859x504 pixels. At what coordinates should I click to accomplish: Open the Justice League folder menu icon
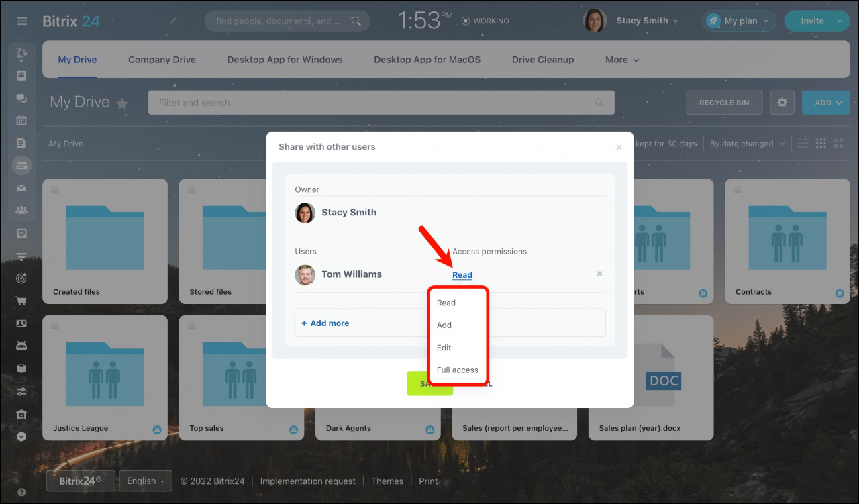click(x=54, y=325)
